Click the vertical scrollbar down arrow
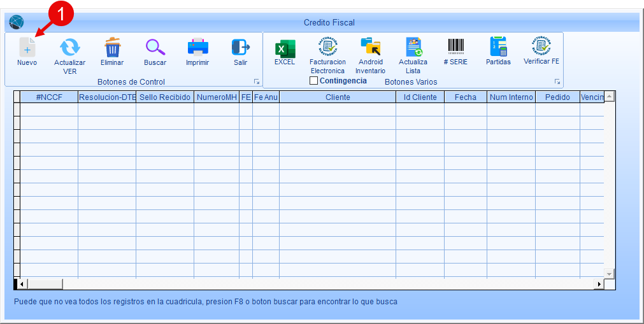Image resolution: width=644 pixels, height=324 pixels. pyautogui.click(x=610, y=273)
